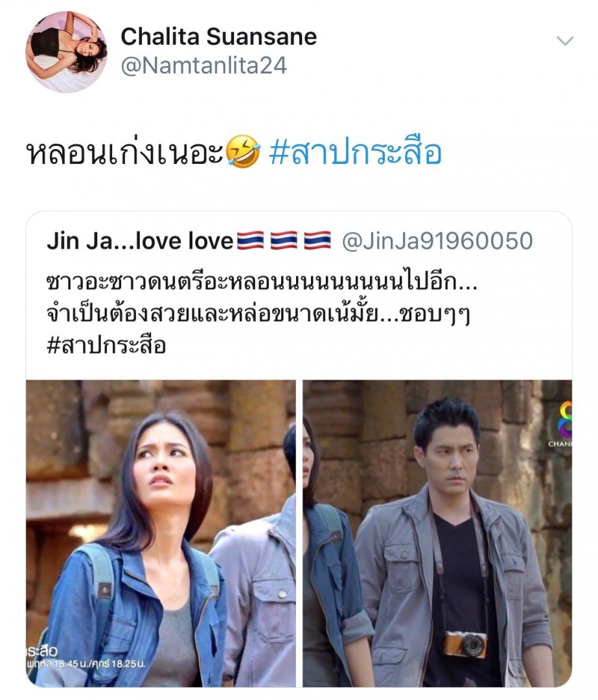Visit the @Namtanlita24 handle
Screen dimensions: 598x700
204,65
